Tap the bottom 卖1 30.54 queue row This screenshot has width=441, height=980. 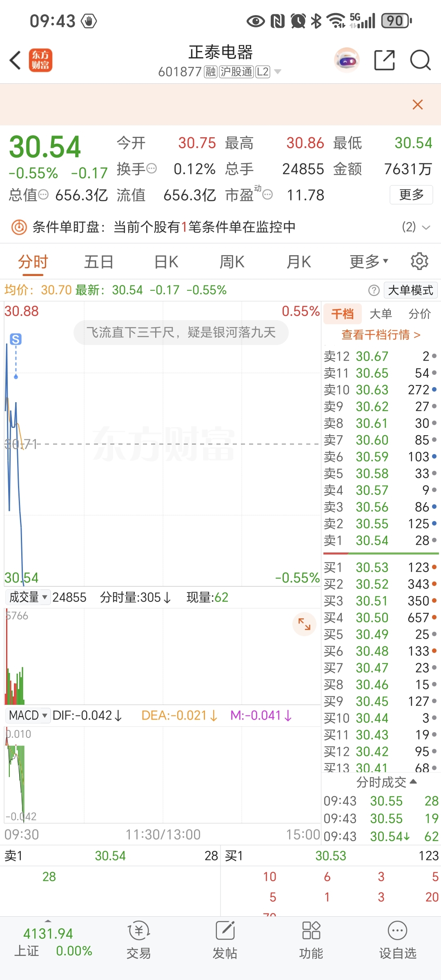[x=110, y=856]
